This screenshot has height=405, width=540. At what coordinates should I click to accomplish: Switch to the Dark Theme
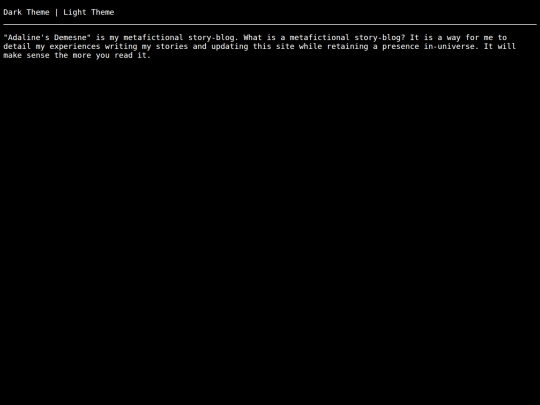[27, 12]
